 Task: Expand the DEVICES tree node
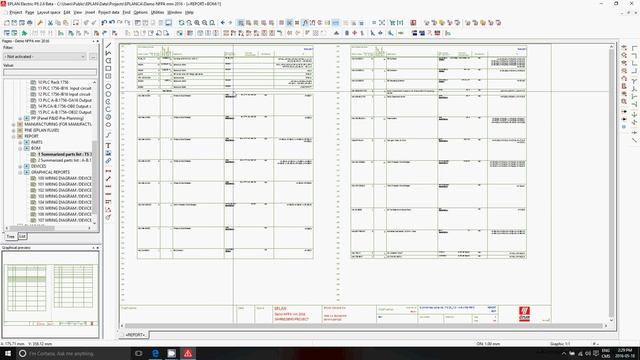click(20, 167)
